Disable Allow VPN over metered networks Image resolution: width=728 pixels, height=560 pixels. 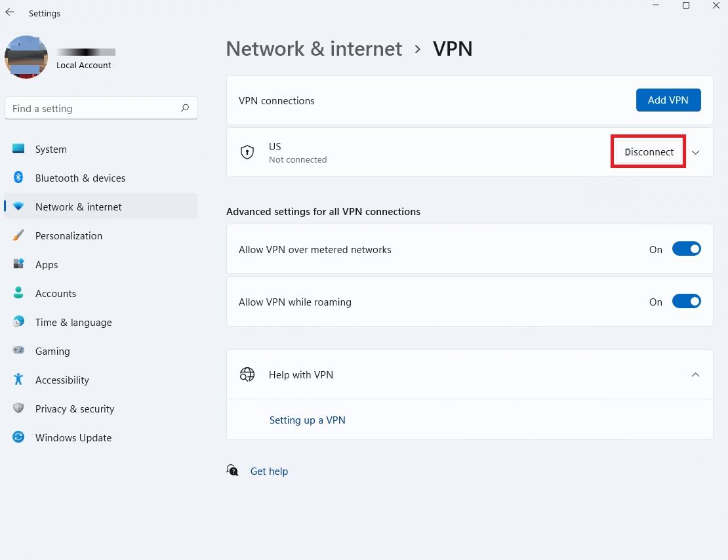687,249
